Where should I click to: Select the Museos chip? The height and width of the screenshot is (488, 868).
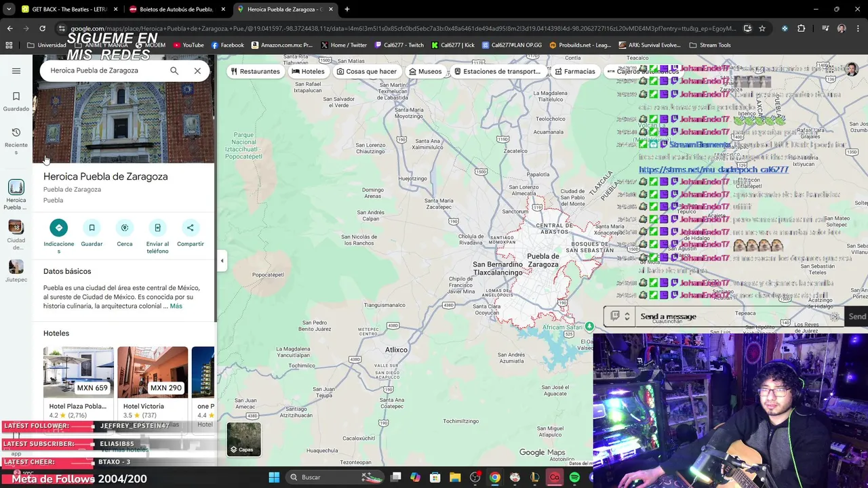[x=425, y=71]
